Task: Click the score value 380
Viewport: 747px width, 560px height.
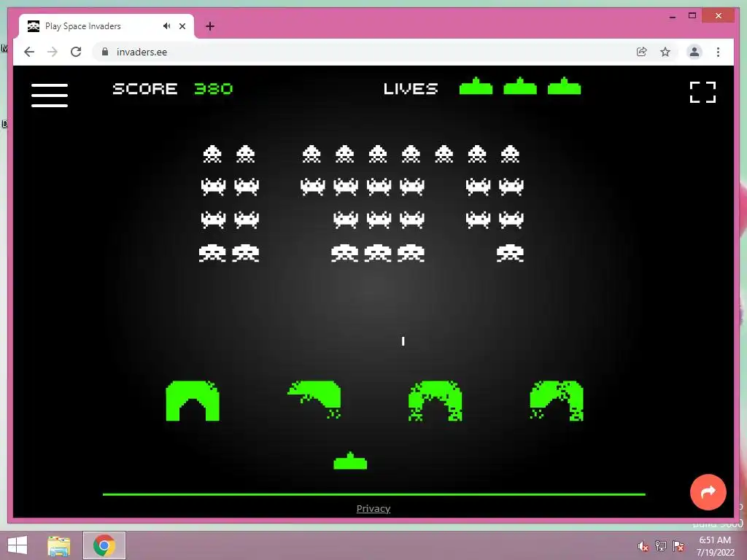Action: click(214, 88)
